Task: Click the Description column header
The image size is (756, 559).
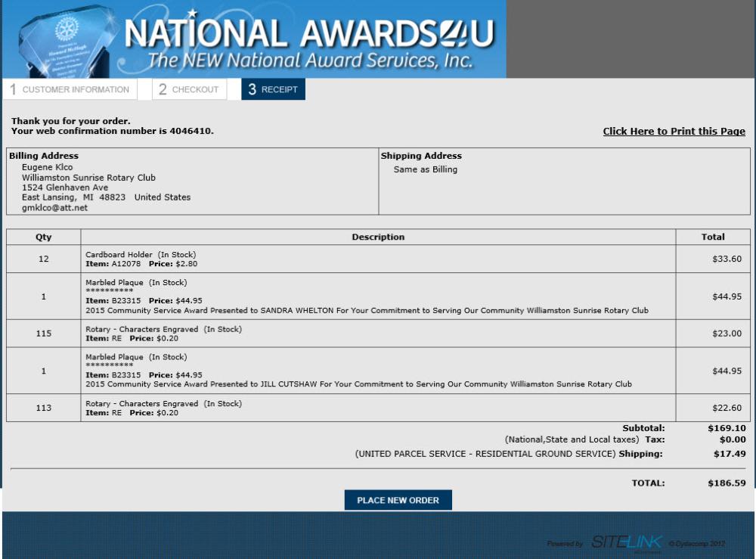Action: point(378,237)
